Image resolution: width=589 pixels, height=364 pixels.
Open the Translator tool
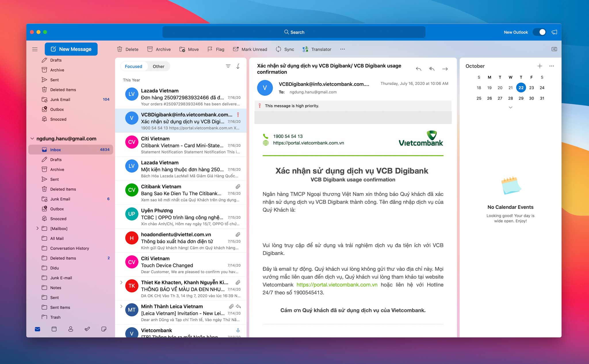click(x=317, y=49)
